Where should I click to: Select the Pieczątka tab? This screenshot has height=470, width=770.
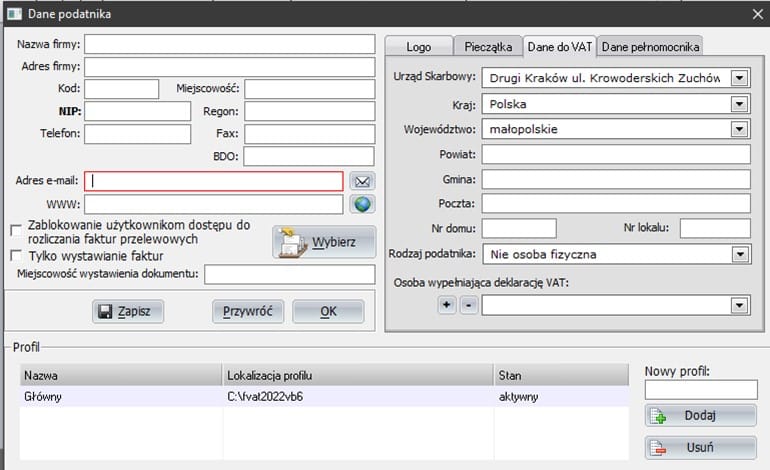(487, 47)
